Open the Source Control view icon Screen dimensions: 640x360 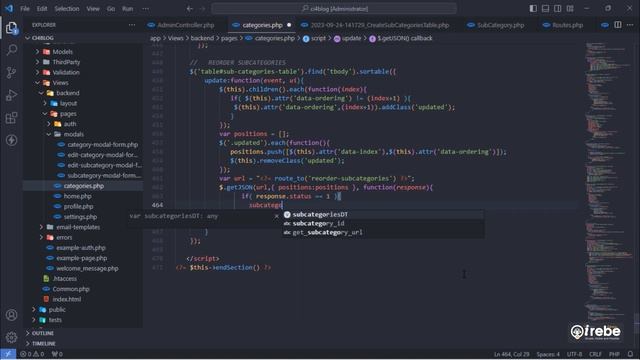[11, 73]
